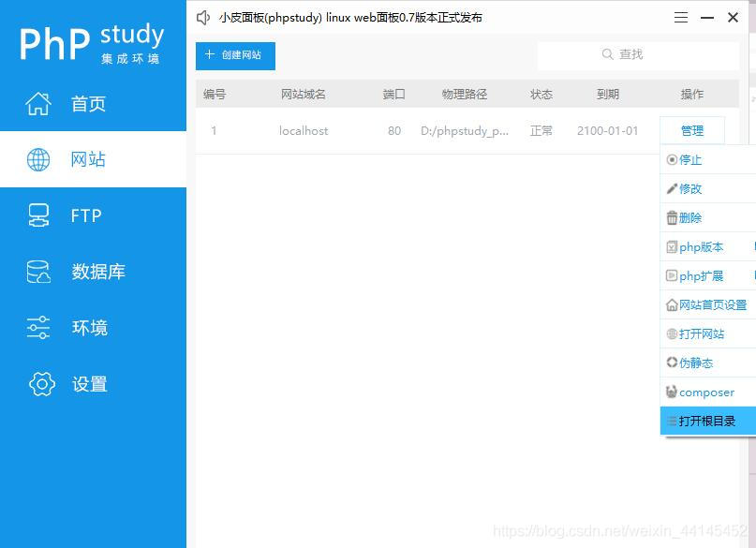
Task: Click the globe website icon in sidebar
Action: 38,159
